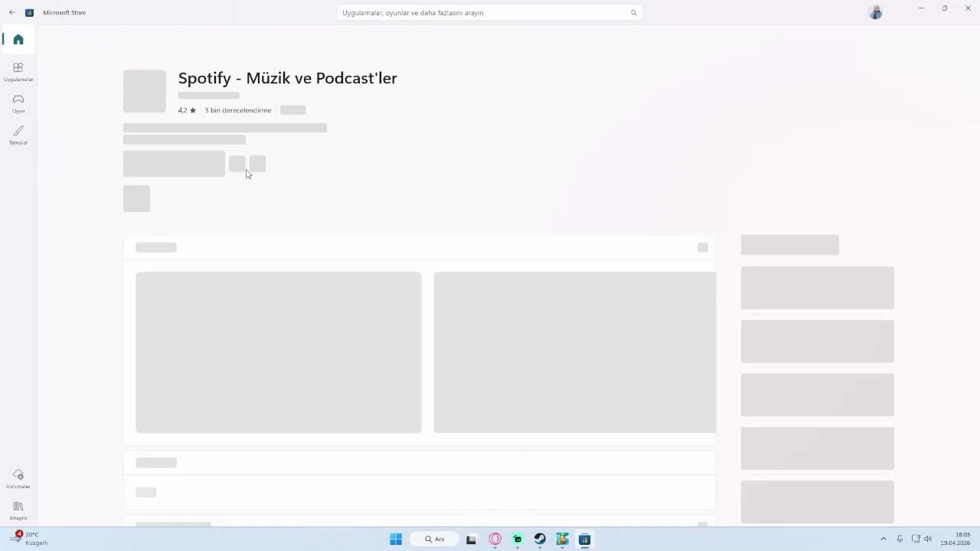Open the network icon in system tray
This screenshot has height=551, width=980.
pos(916,539)
